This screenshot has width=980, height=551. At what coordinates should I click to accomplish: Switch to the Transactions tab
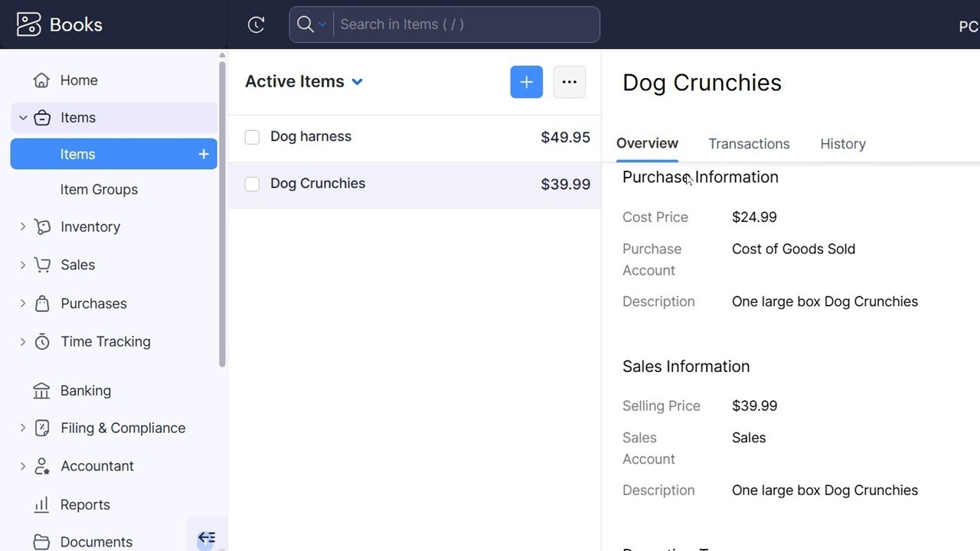(x=749, y=144)
